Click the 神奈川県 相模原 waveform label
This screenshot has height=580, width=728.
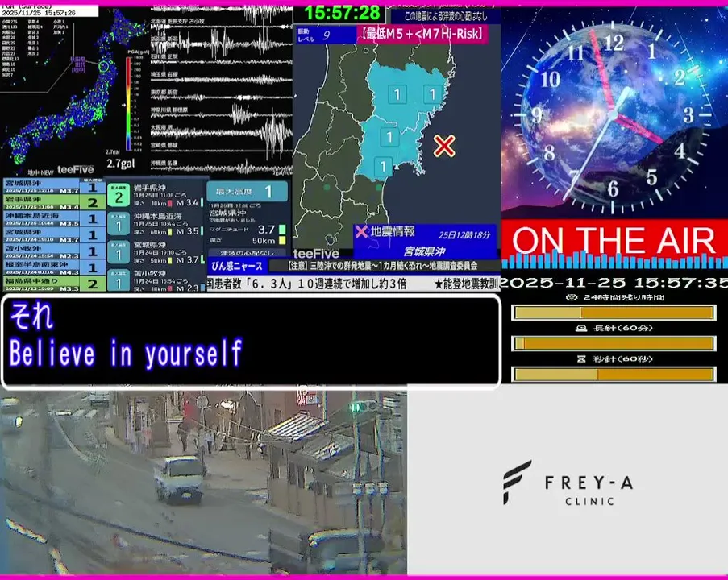(x=169, y=110)
